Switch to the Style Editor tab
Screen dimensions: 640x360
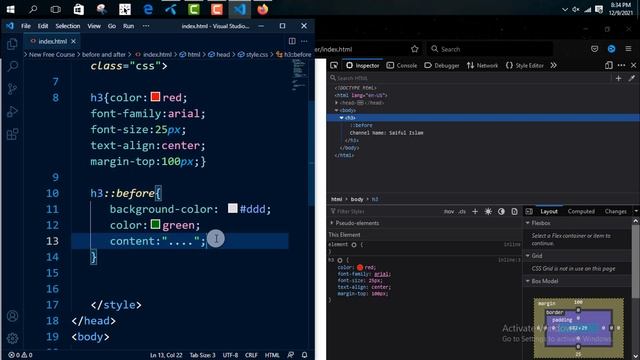tap(524, 65)
